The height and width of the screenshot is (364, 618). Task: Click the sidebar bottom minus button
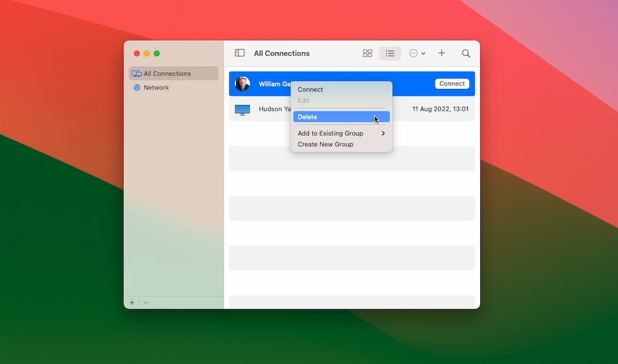coord(146,302)
